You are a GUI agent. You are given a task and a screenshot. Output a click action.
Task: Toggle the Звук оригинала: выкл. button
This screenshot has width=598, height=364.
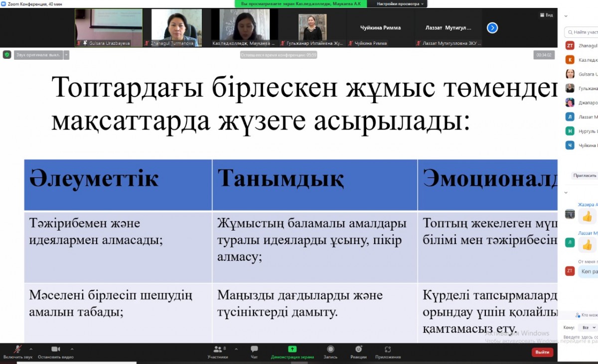38,55
